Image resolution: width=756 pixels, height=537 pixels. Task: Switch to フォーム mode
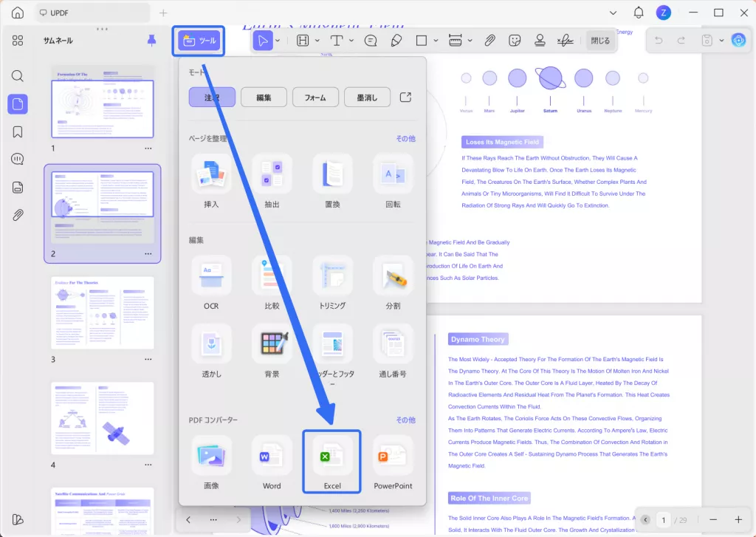coord(315,98)
